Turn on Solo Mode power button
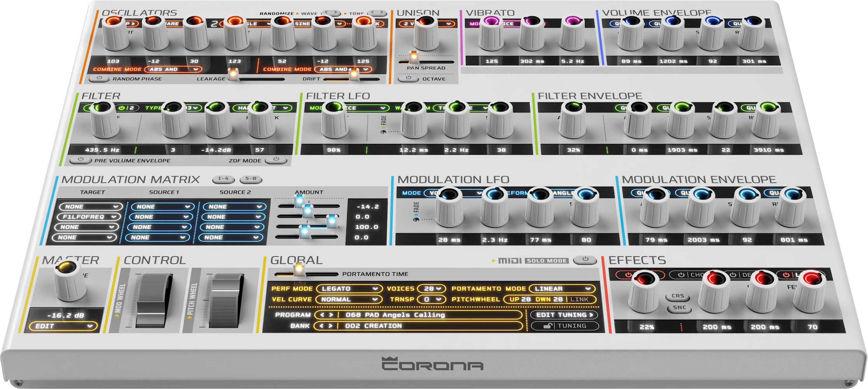 585,260
